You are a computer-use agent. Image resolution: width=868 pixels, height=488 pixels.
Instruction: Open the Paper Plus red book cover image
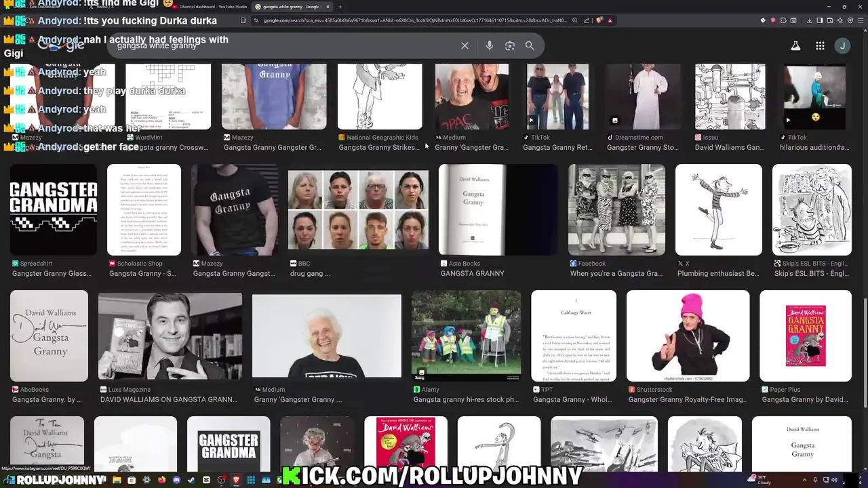click(x=806, y=335)
